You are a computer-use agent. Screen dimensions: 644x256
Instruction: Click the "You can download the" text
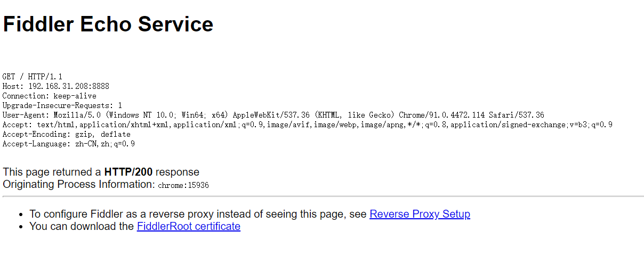coord(82,227)
